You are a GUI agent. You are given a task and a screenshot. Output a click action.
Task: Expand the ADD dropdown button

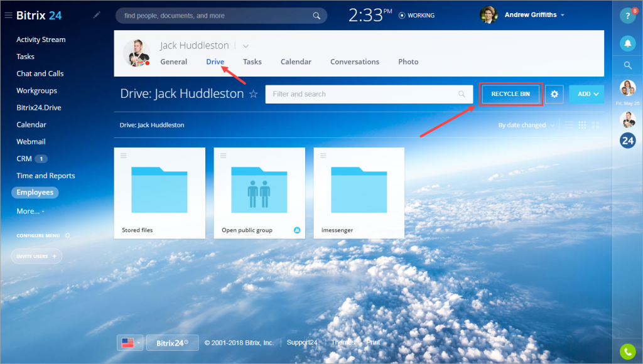tap(586, 94)
